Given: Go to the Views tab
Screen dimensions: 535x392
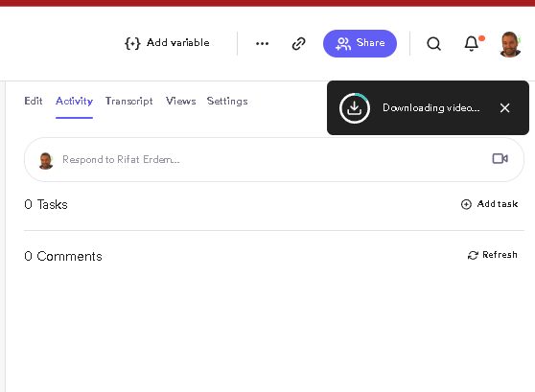Looking at the screenshot, I should [180, 101].
